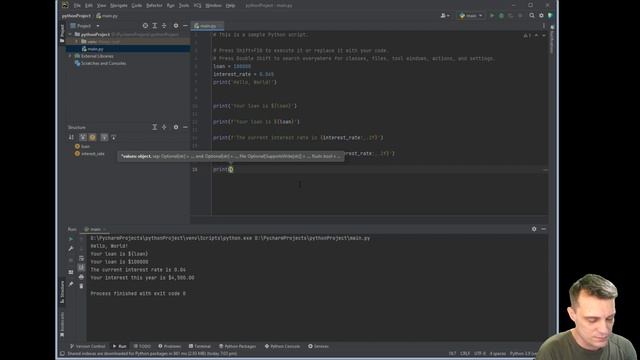The height and width of the screenshot is (360, 640).
Task: Open Project panel gear options
Action: tap(176, 26)
